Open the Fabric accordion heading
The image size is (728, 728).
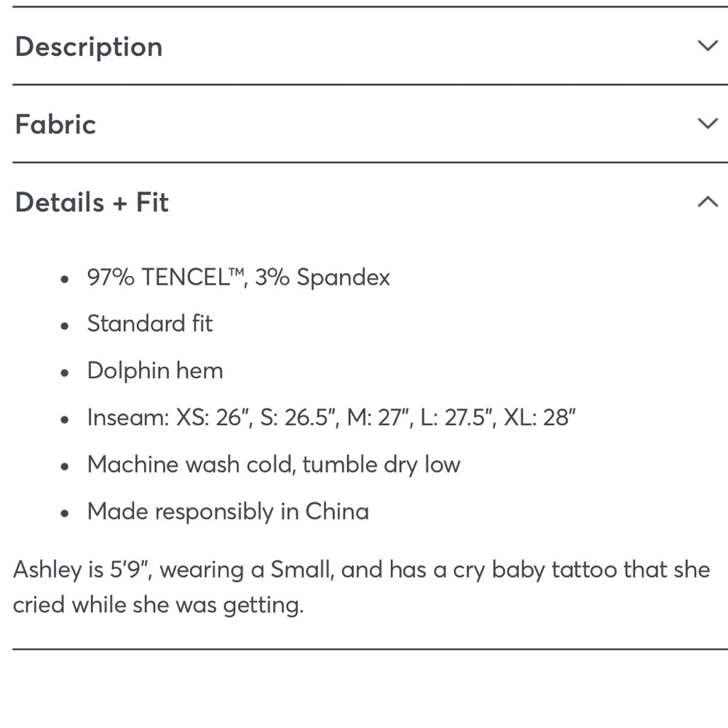click(55, 124)
